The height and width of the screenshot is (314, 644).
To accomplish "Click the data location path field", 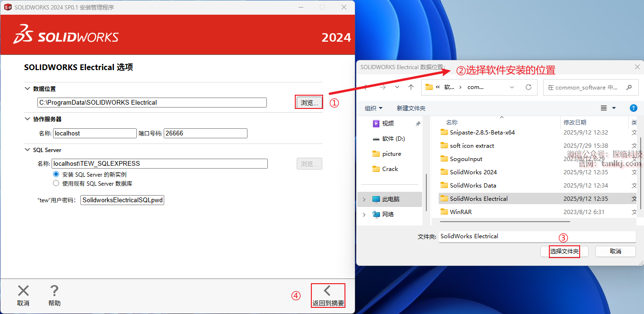I will coord(152,102).
